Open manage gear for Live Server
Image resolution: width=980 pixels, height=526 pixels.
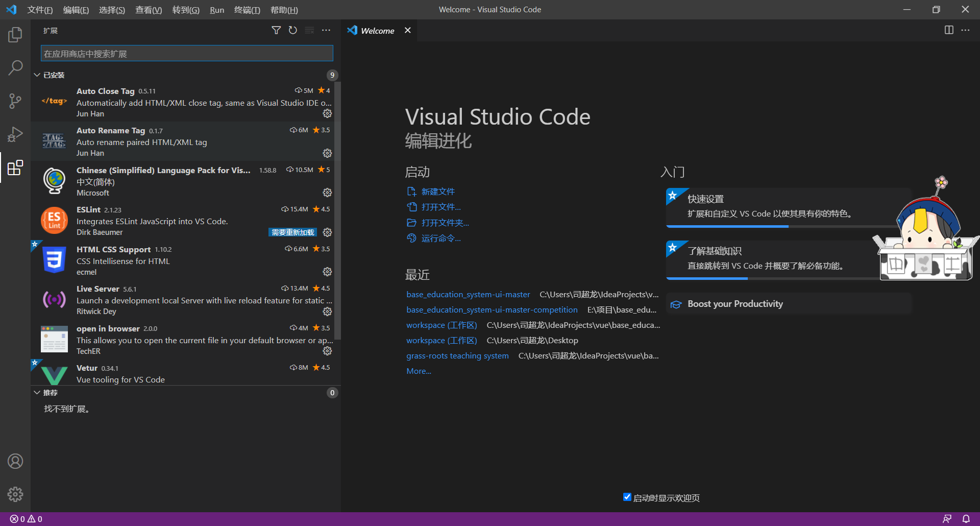[x=327, y=312]
